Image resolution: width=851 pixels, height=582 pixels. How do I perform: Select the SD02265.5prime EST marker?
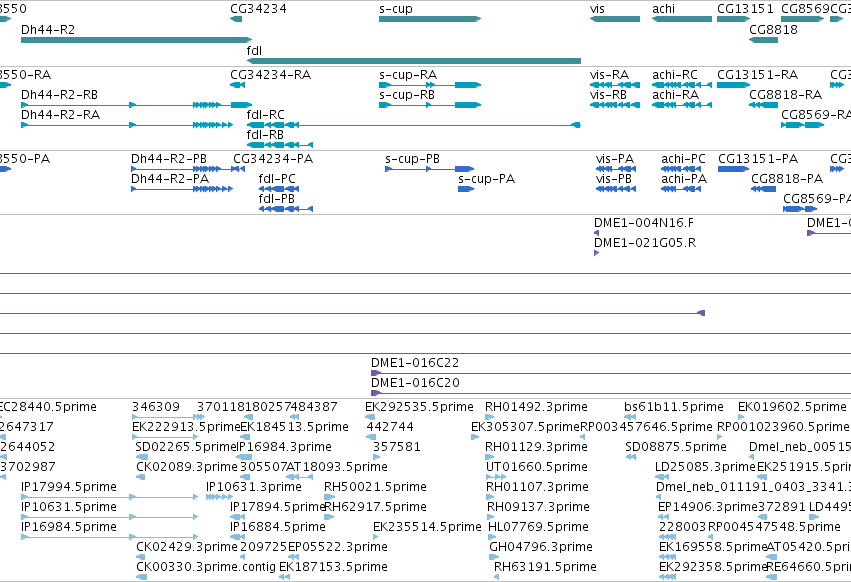click(142, 457)
